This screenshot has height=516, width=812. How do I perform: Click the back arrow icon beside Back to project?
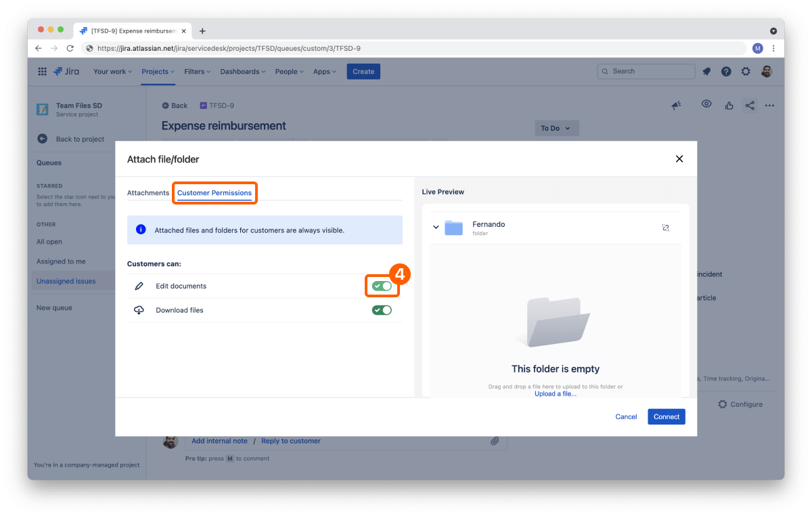tap(42, 139)
